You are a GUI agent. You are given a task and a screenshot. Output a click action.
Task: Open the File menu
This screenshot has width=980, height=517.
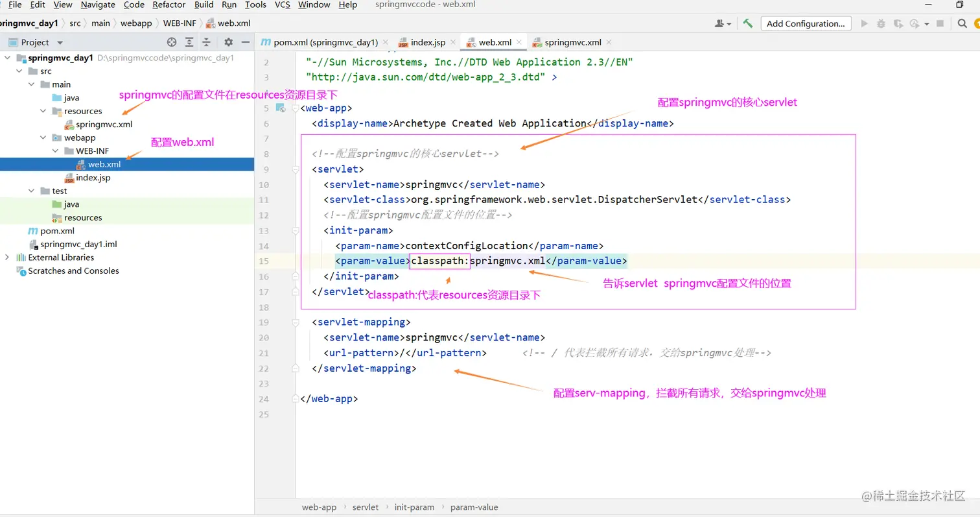point(14,5)
